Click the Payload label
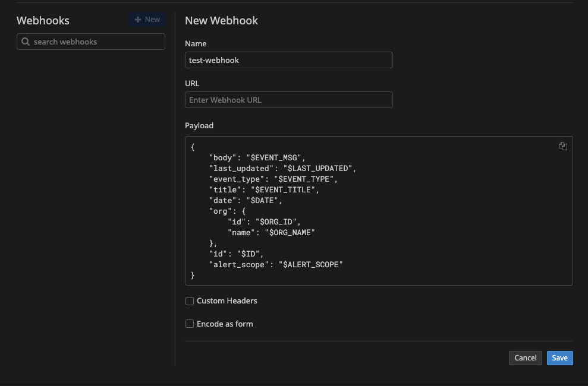 click(x=199, y=126)
